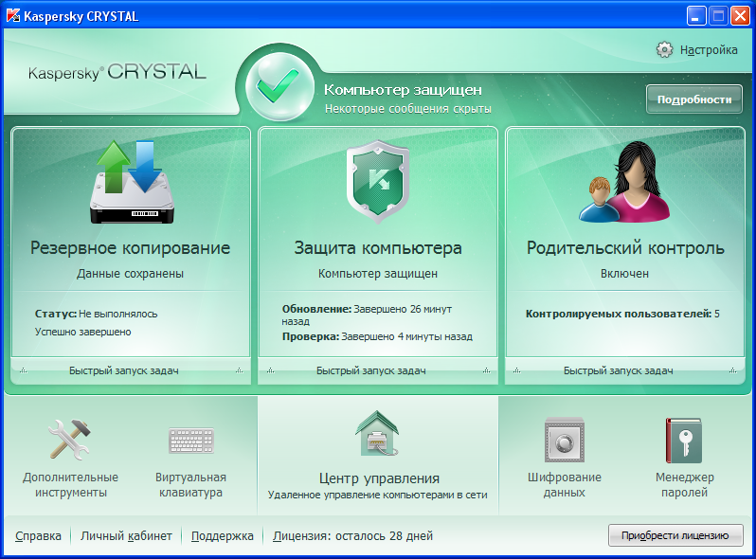Select the Резервное копирование heading
Image resolution: width=756 pixels, height=559 pixels.
130,248
